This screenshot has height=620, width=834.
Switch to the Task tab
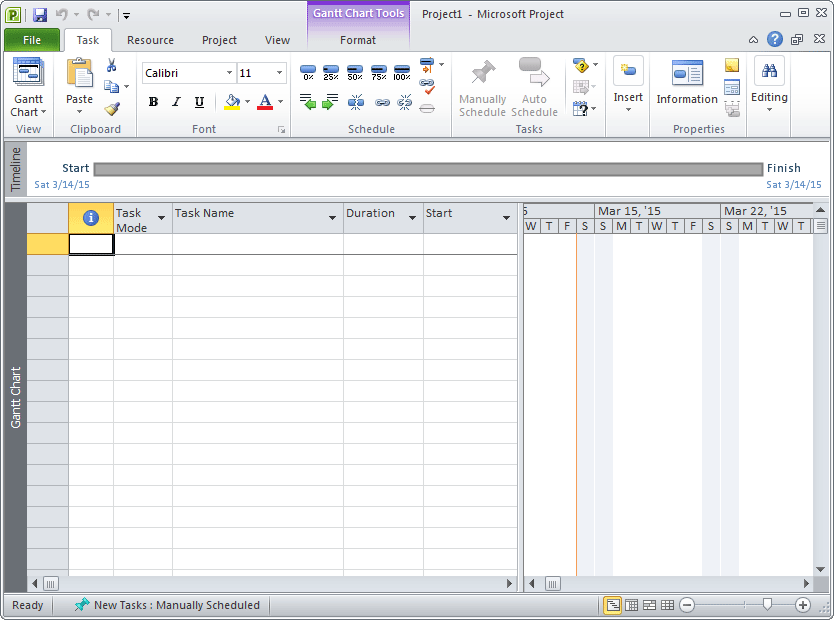click(88, 40)
